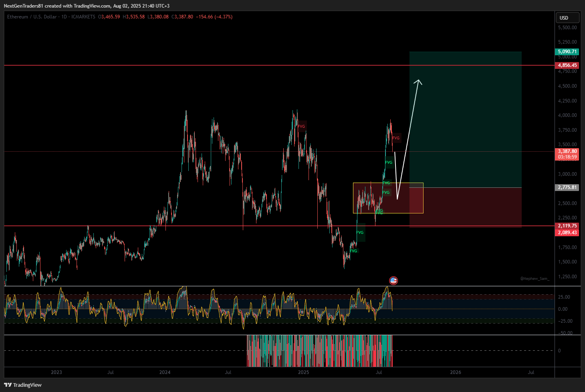Image resolution: width=585 pixels, height=392 pixels.
Task: Click the 2026 label on time axis
Action: (456, 372)
